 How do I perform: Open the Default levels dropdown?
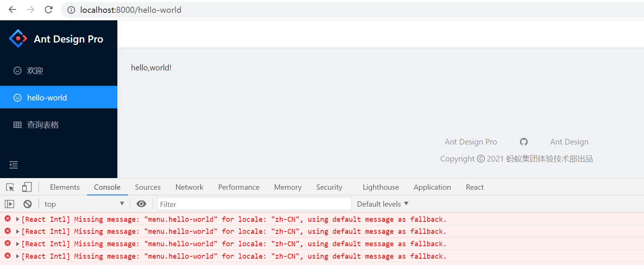click(x=383, y=204)
